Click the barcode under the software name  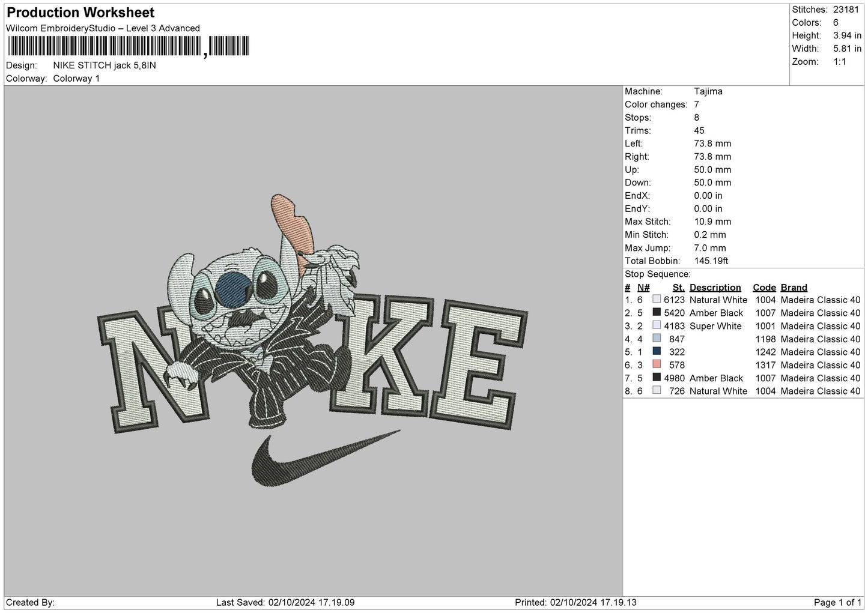click(x=127, y=46)
